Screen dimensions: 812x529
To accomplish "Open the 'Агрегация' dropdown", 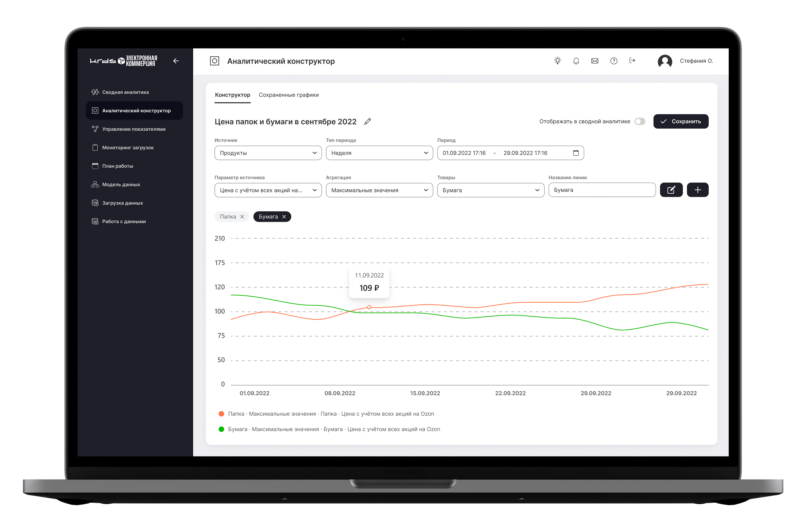I will point(379,190).
